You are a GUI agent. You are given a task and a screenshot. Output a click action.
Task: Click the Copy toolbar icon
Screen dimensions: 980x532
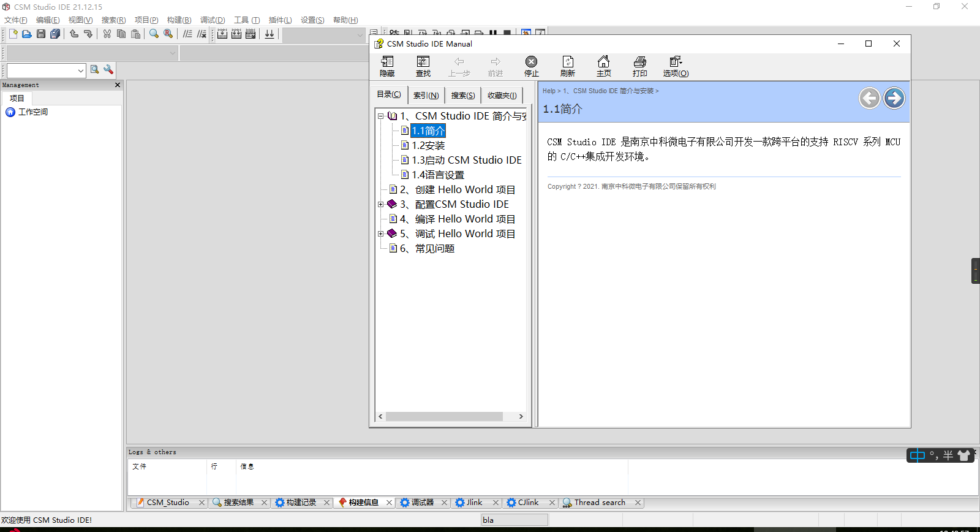121,34
